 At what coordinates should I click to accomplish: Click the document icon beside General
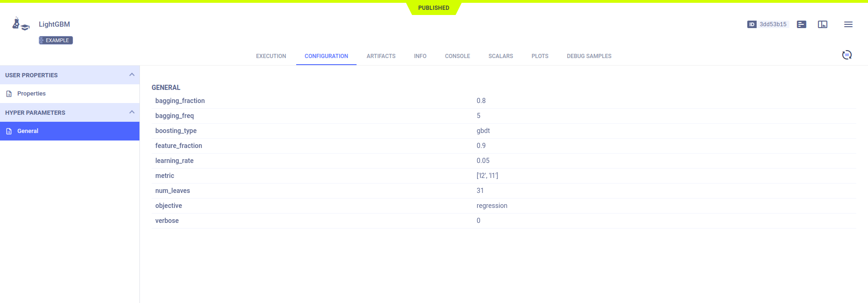coord(9,131)
